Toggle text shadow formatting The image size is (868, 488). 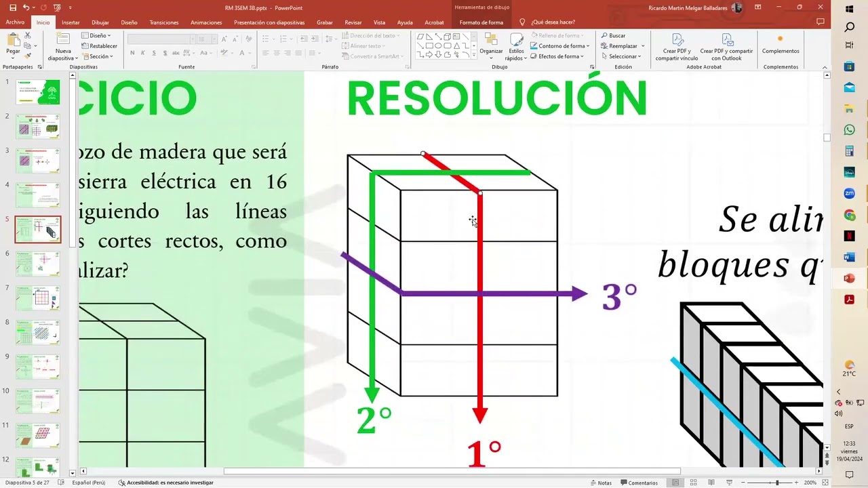pos(165,54)
